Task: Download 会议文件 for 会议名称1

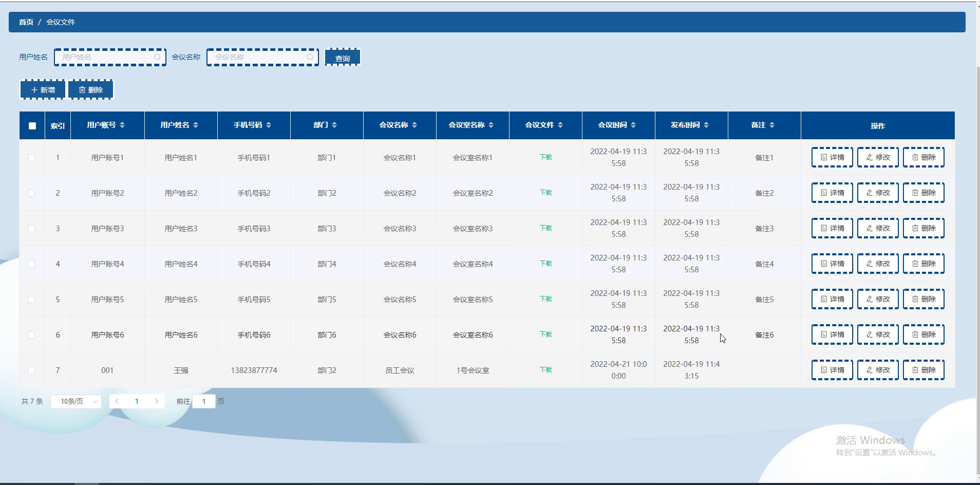Action: pos(545,157)
